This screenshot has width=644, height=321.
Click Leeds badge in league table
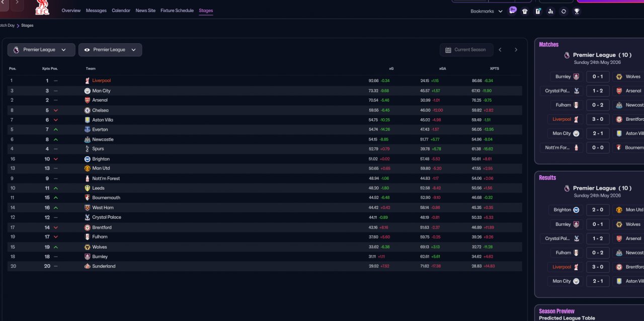(x=87, y=188)
